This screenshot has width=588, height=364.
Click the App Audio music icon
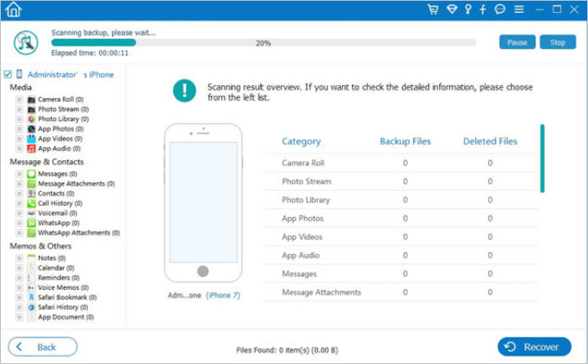pyautogui.click(x=31, y=148)
